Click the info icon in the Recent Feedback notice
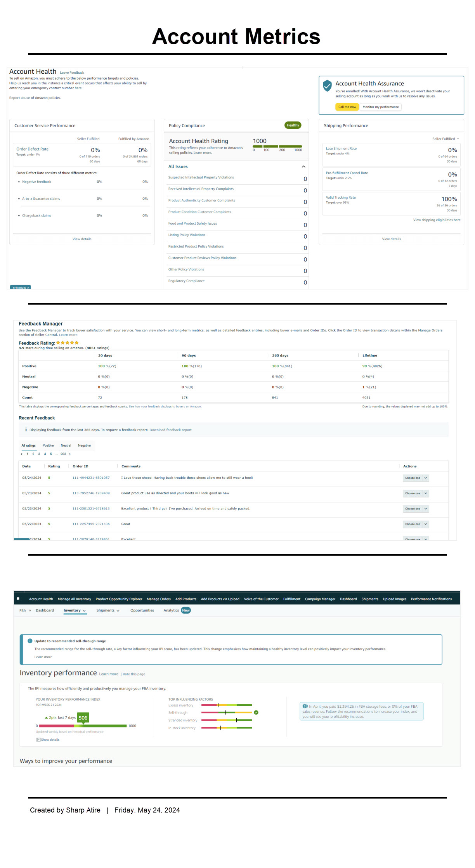Image resolution: width=475 pixels, height=868 pixels. [x=26, y=430]
